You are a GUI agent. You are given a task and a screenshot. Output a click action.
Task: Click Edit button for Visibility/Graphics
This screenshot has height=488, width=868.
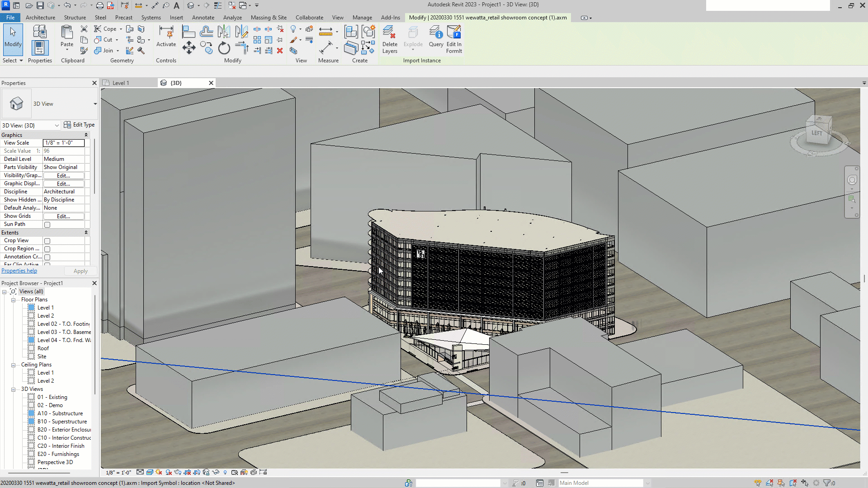click(x=63, y=175)
